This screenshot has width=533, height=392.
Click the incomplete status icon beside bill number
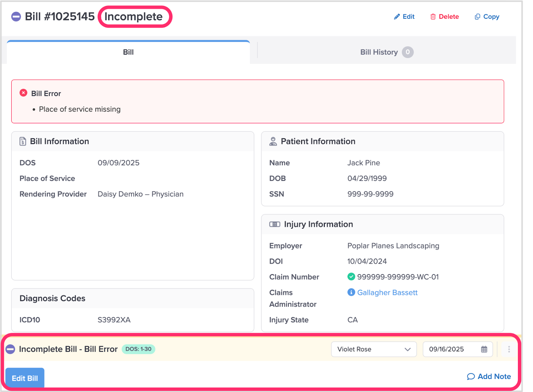click(x=16, y=17)
